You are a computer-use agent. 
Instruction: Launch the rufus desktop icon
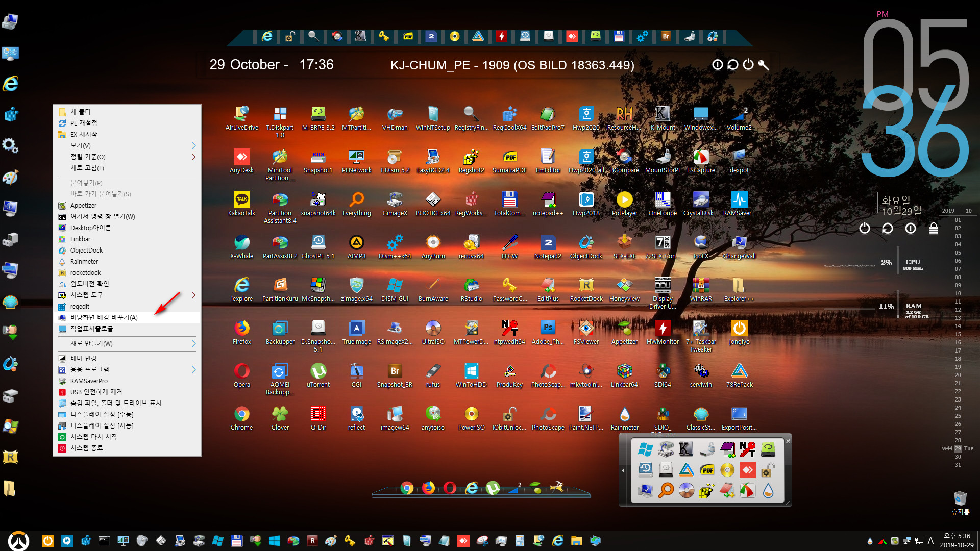433,375
